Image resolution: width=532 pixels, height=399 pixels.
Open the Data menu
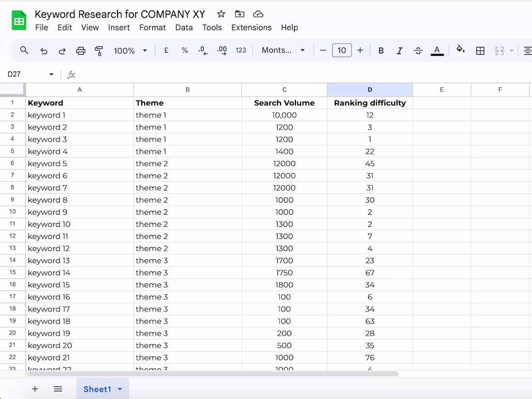(x=184, y=28)
